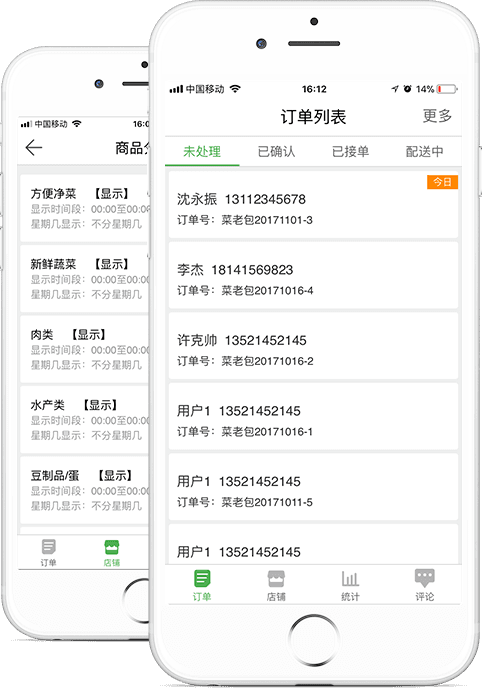Open the 评论 comments bubble icon
The width and height of the screenshot is (482, 688).
tap(425, 578)
